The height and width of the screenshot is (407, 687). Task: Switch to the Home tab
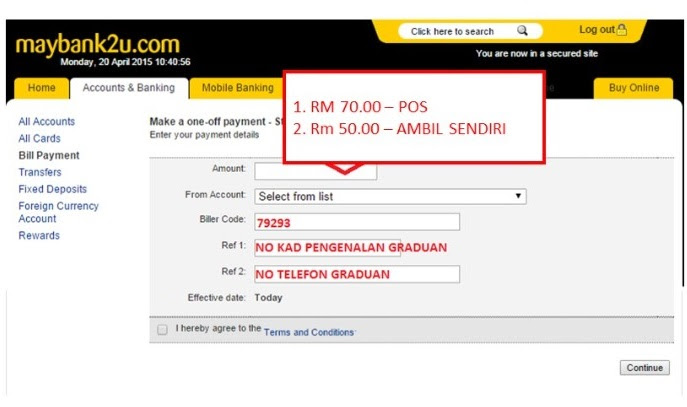tap(42, 88)
